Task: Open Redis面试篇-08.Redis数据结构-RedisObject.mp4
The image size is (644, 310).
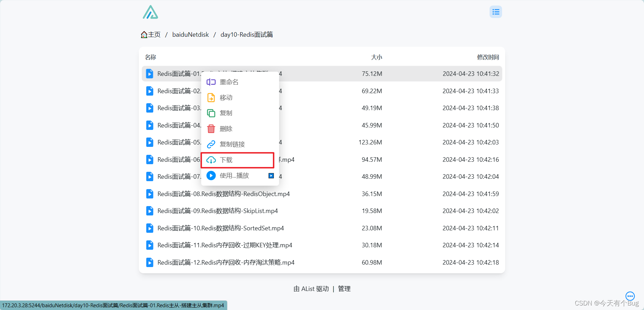Action: click(224, 194)
